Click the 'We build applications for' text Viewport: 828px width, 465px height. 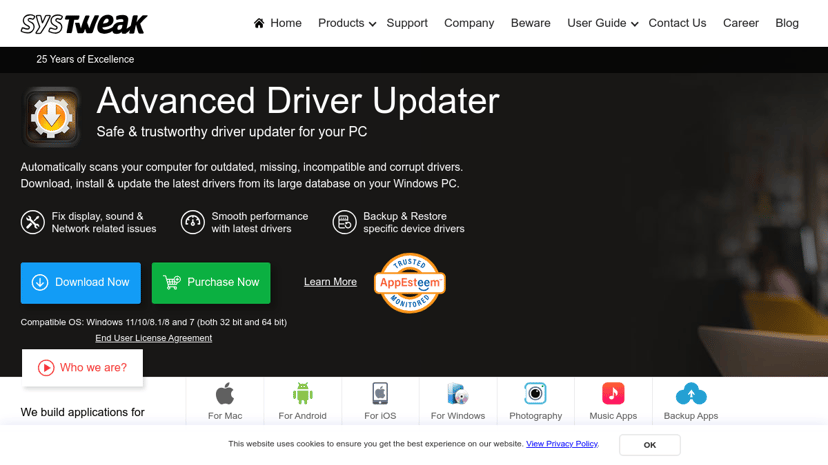coord(82,412)
